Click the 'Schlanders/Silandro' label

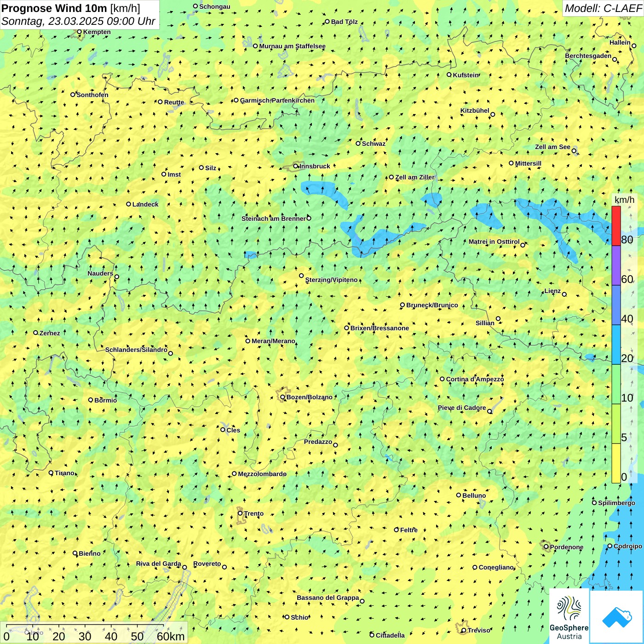(136, 350)
